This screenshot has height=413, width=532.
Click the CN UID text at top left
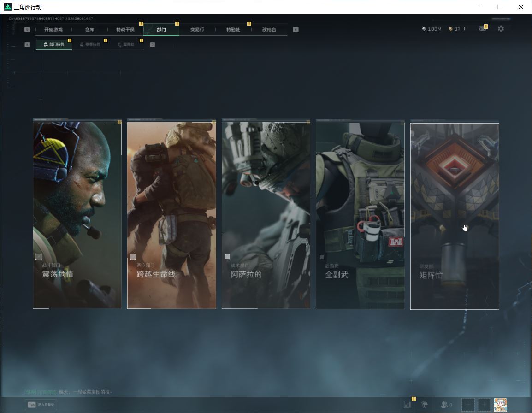pos(51,18)
